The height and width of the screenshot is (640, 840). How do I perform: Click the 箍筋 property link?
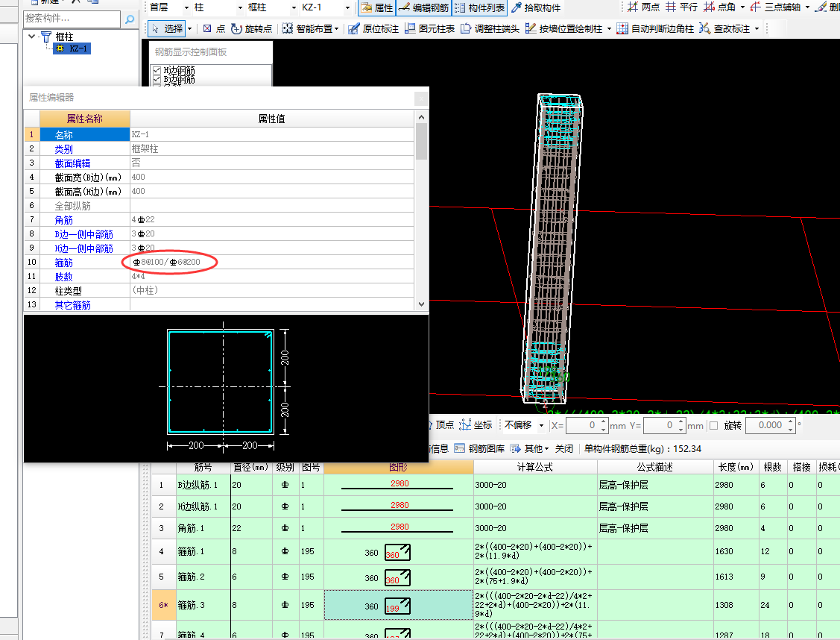pos(64,262)
